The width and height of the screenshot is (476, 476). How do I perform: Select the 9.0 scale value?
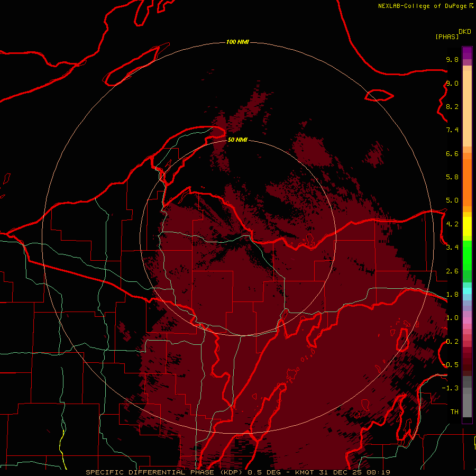pyautogui.click(x=452, y=83)
